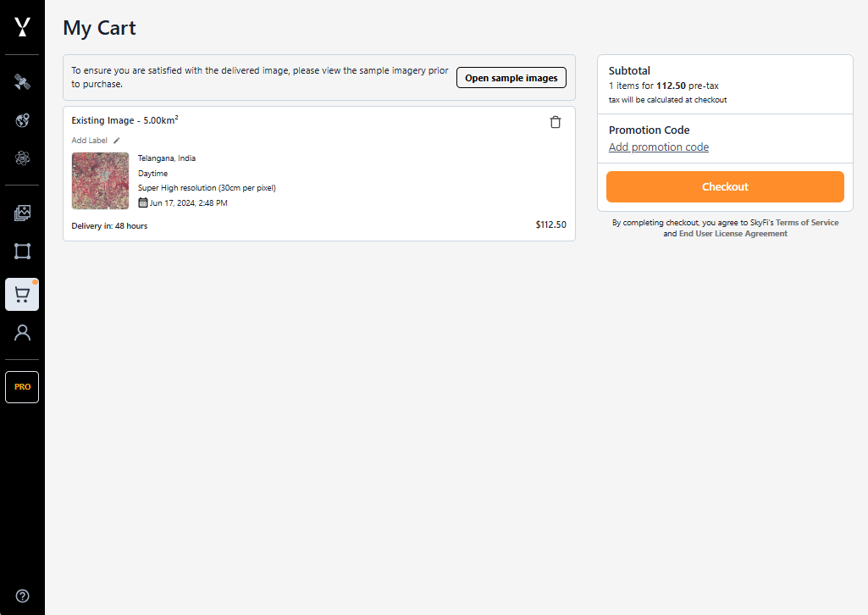Click the PRO upgrade badge
Image resolution: width=868 pixels, height=615 pixels.
coord(22,387)
